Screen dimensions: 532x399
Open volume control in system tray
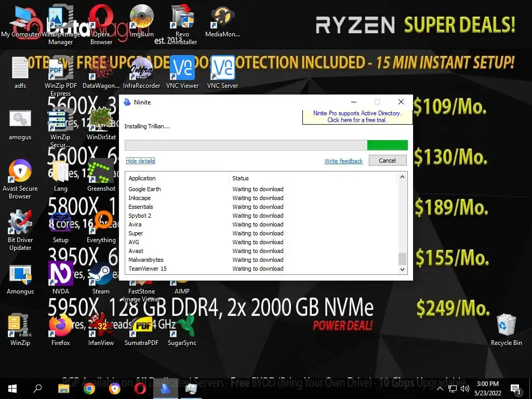[x=465, y=389]
